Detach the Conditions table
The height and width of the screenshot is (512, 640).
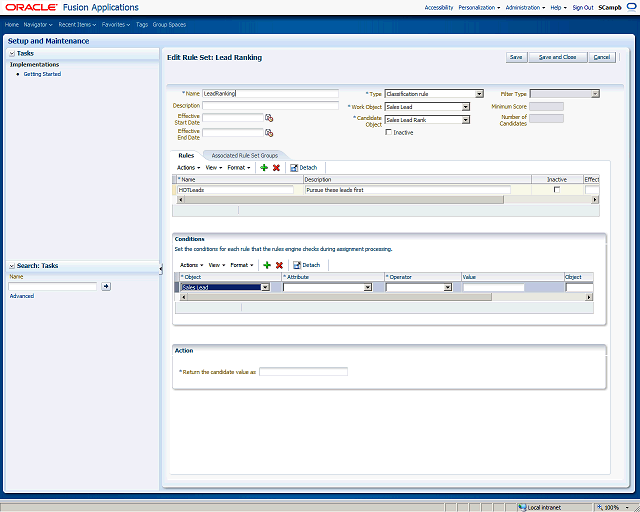tap(307, 265)
